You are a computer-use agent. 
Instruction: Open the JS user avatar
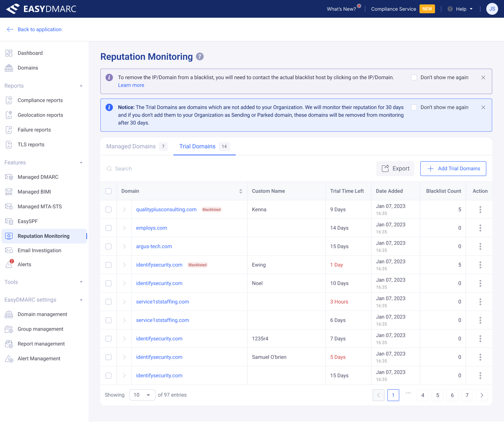click(x=492, y=9)
